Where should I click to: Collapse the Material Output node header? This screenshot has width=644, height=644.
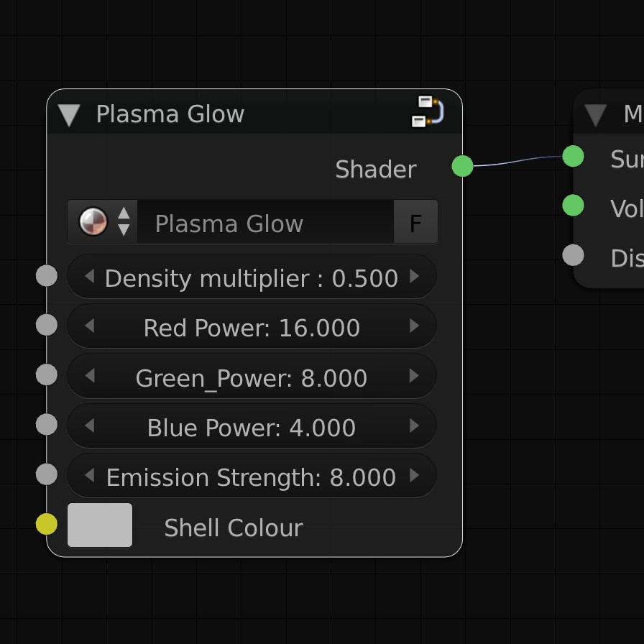tap(595, 114)
